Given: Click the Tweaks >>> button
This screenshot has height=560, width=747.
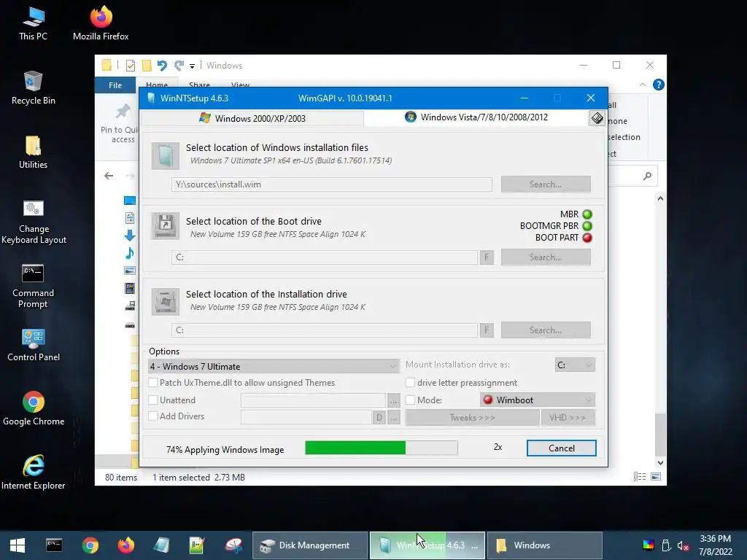Looking at the screenshot, I should coord(472,418).
